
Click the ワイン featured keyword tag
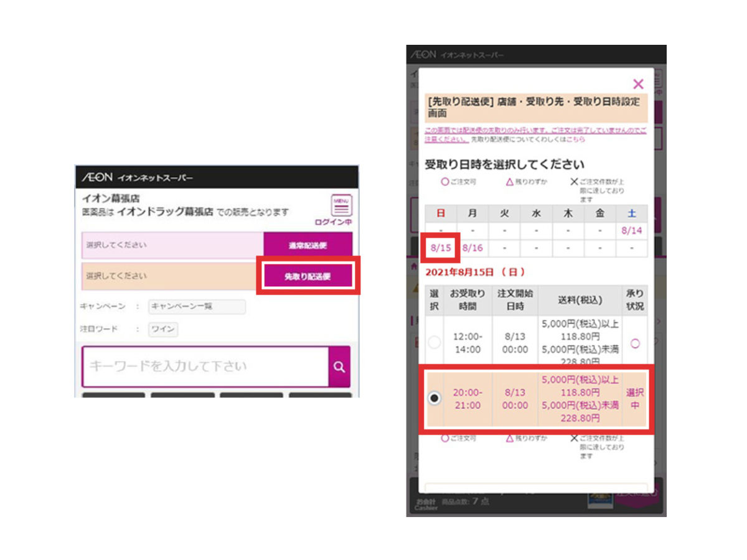click(x=163, y=329)
